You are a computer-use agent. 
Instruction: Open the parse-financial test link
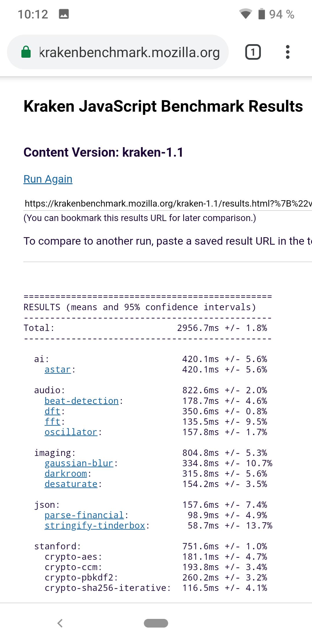(84, 515)
